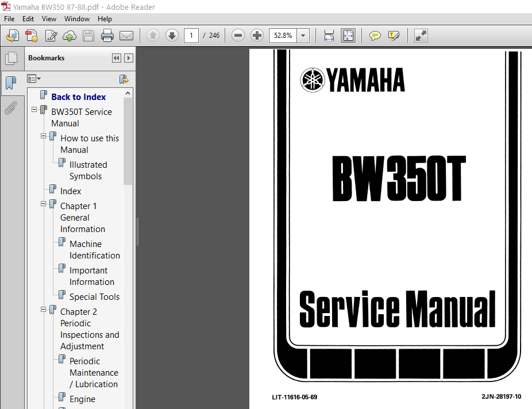Open the View menu
The height and width of the screenshot is (409, 532).
49,19
